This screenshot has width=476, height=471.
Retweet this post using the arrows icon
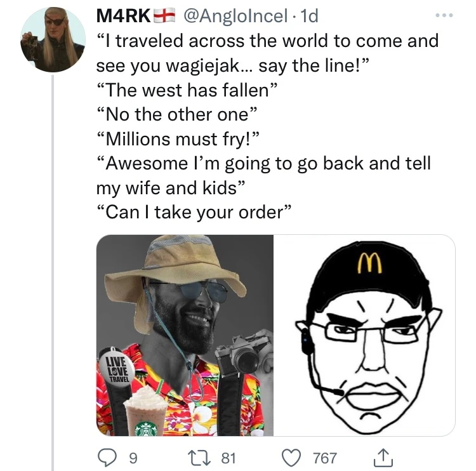pos(199,458)
